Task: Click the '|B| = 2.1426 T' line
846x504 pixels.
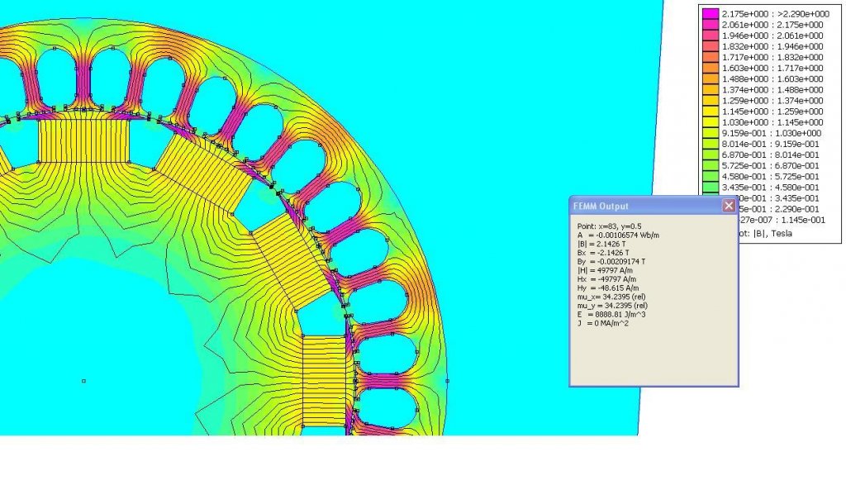Action: (601, 244)
